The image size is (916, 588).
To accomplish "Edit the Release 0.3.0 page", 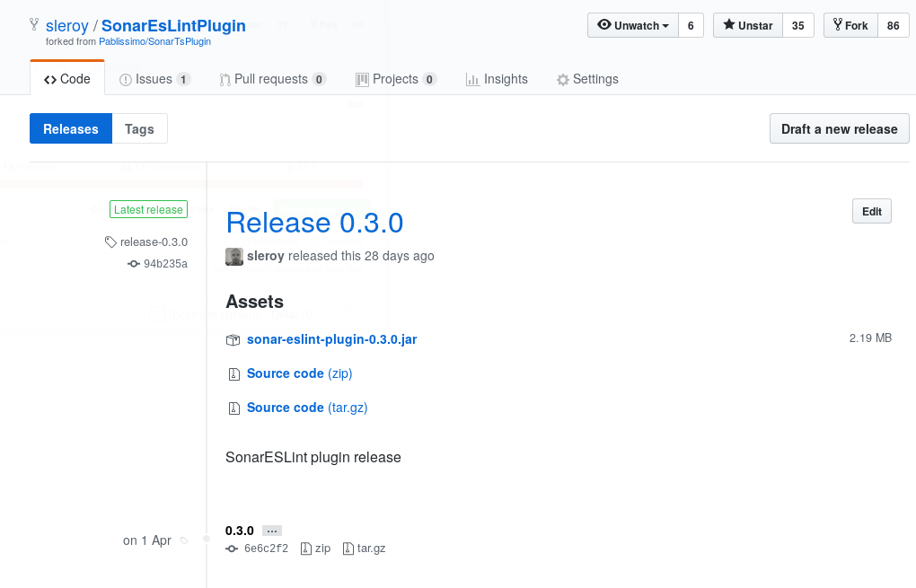I will [871, 211].
